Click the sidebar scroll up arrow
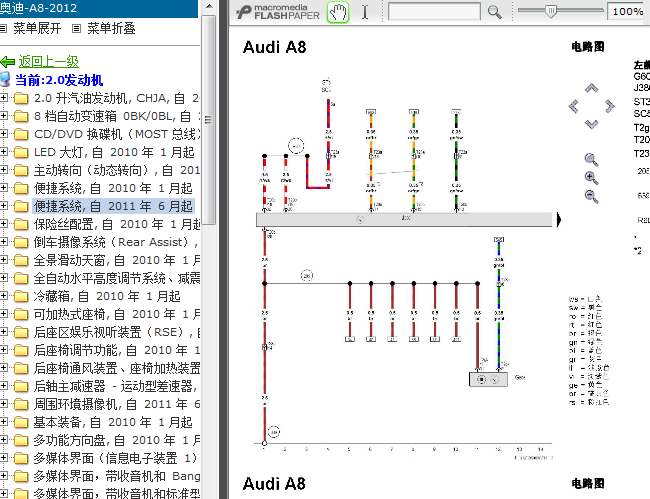Image resolution: width=650 pixels, height=499 pixels. tap(209, 6)
